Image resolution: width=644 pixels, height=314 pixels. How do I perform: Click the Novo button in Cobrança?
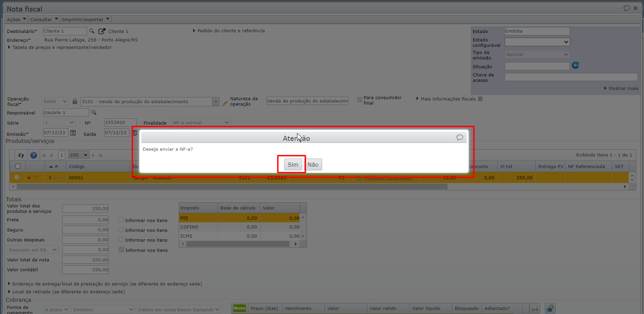[x=240, y=308]
